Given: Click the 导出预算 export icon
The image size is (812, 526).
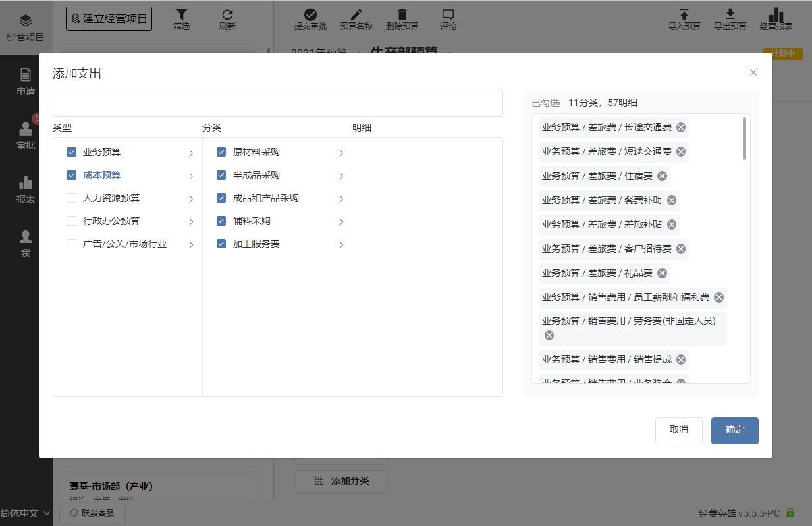Looking at the screenshot, I should 730,15.
